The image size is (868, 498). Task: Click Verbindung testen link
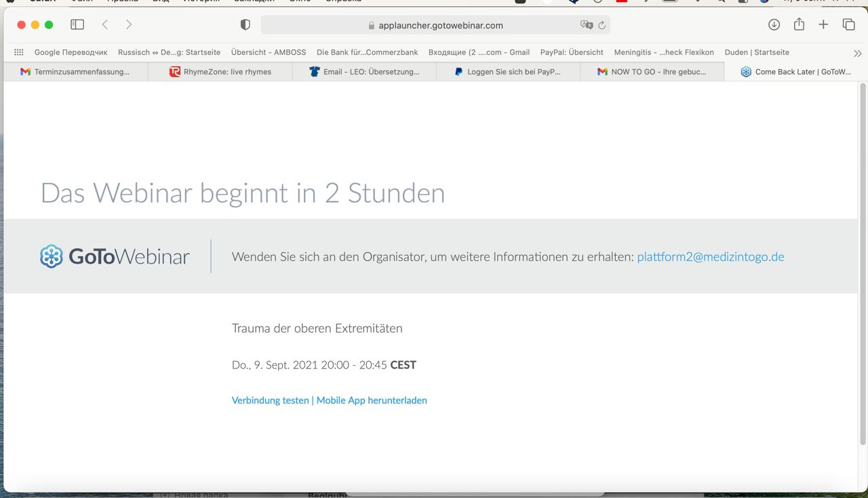271,400
